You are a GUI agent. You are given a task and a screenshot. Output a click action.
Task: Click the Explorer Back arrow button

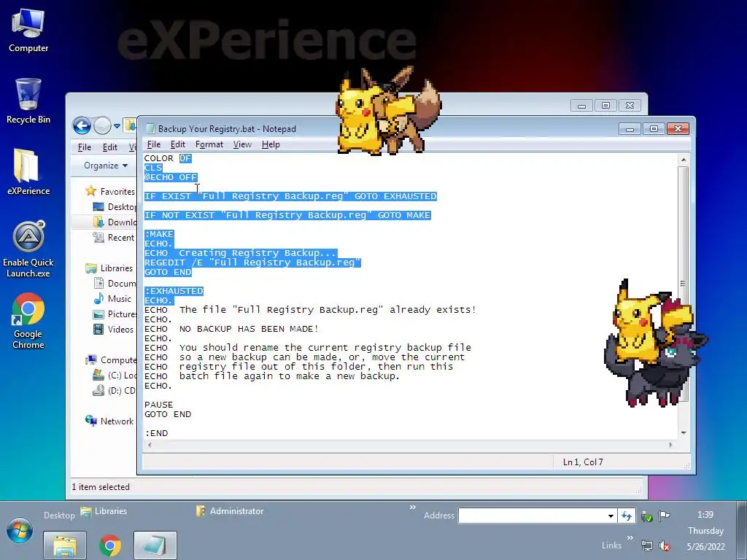pyautogui.click(x=82, y=125)
